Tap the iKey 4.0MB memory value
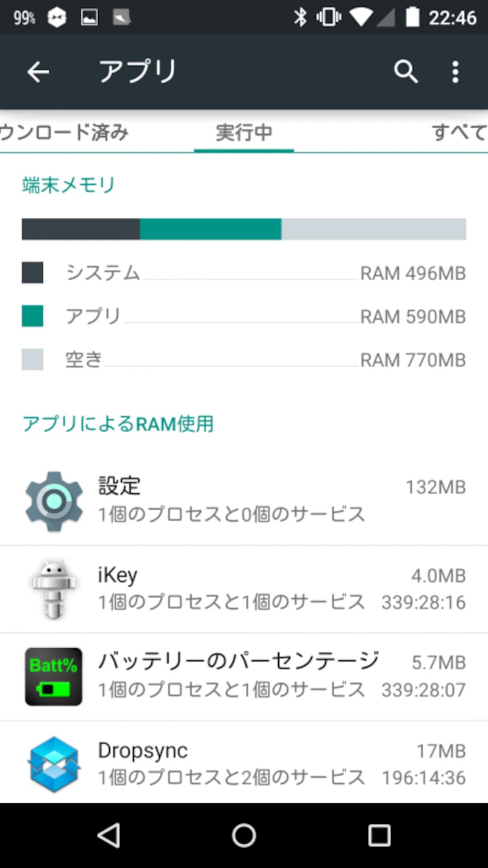Image resolution: width=488 pixels, height=868 pixels. click(x=438, y=576)
